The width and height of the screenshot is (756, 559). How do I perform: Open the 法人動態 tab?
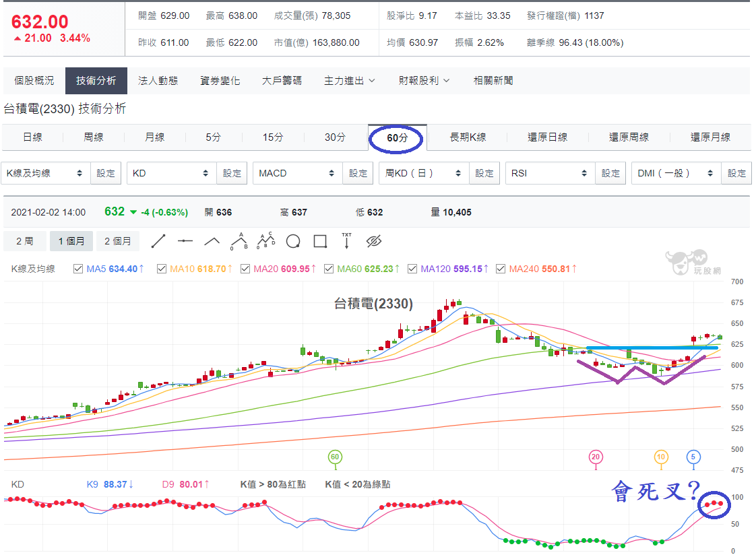(158, 81)
